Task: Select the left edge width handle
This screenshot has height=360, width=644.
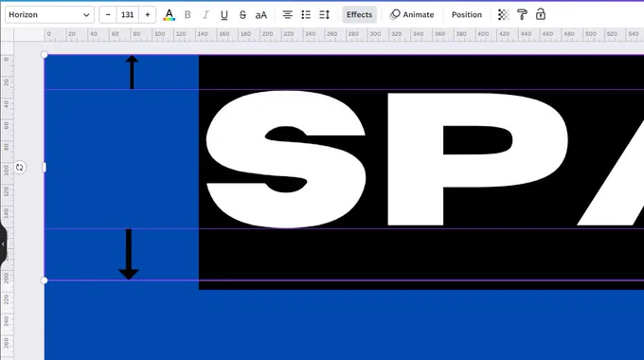Action: pos(45,168)
